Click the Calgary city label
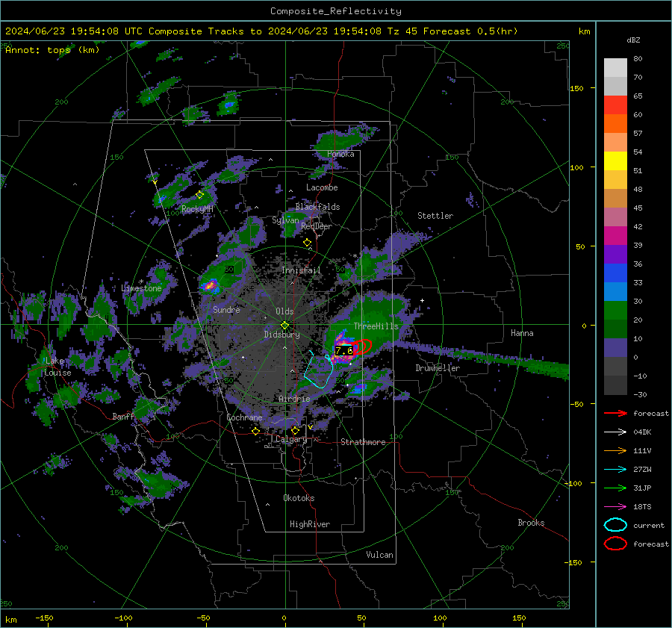The width and height of the screenshot is (672, 628). 291,439
